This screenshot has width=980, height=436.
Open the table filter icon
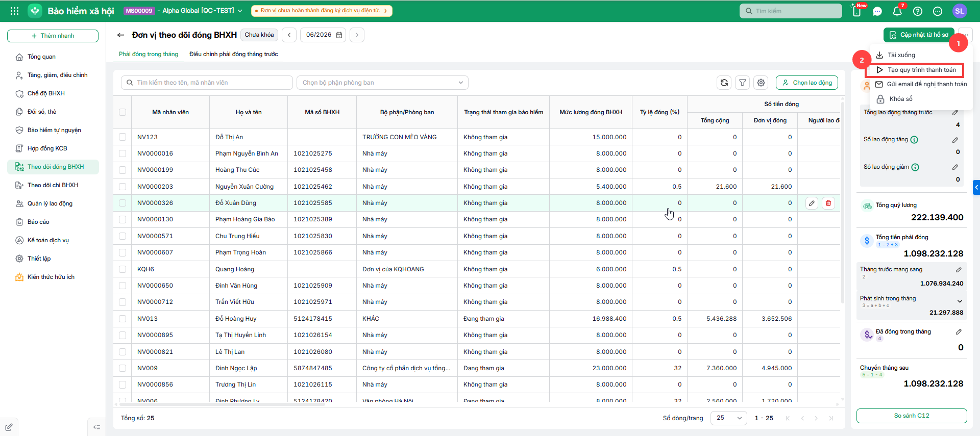click(x=743, y=83)
